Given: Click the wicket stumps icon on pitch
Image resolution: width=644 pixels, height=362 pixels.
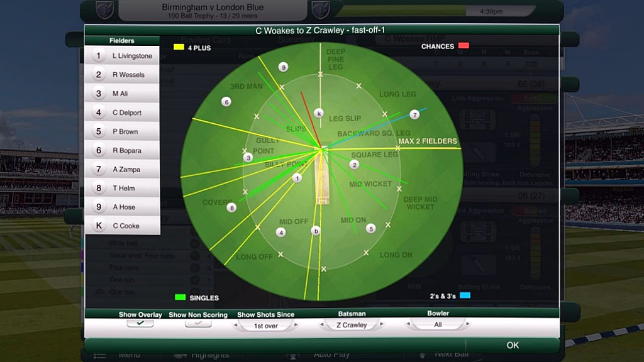Looking at the screenshot, I should click(x=323, y=200).
